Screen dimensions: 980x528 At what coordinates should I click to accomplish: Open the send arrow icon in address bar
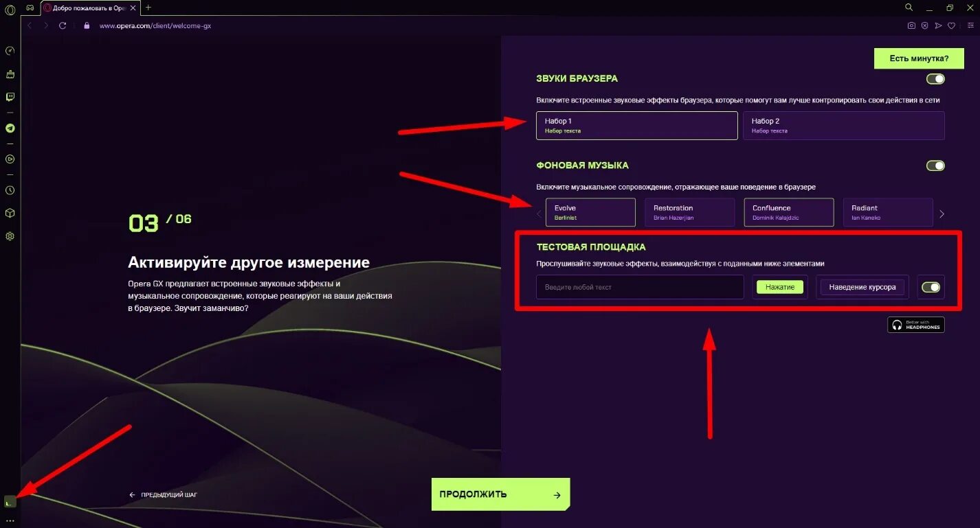[x=938, y=25]
